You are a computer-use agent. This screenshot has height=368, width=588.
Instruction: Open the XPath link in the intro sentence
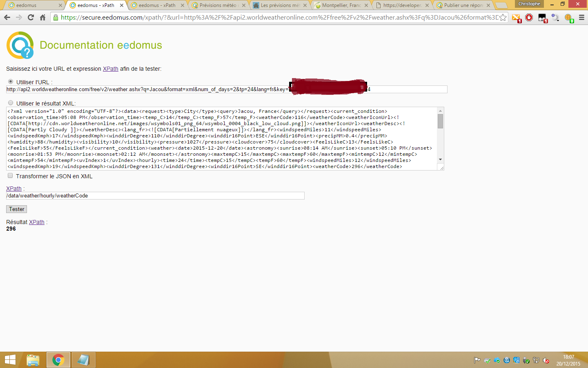pos(110,69)
